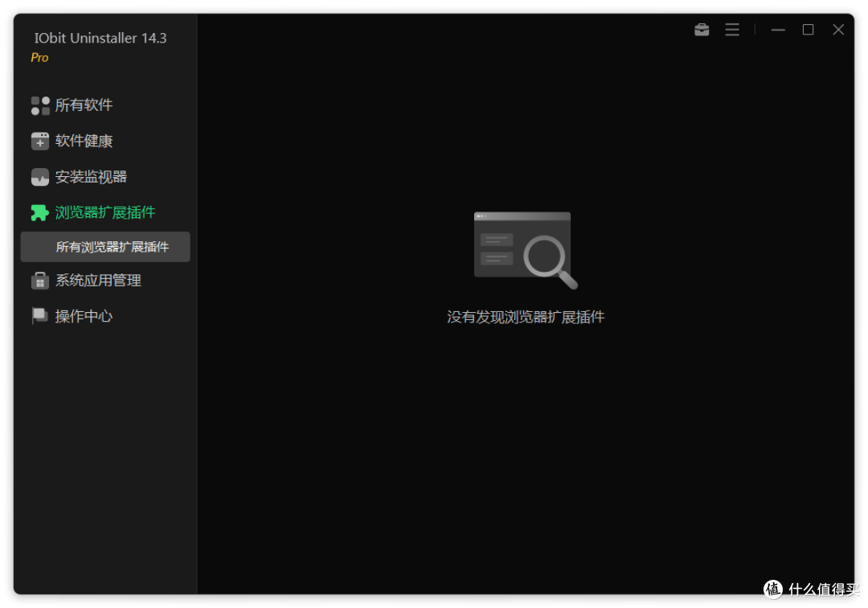
Task: Click the 安装监视器 monitor icon
Action: 40,177
